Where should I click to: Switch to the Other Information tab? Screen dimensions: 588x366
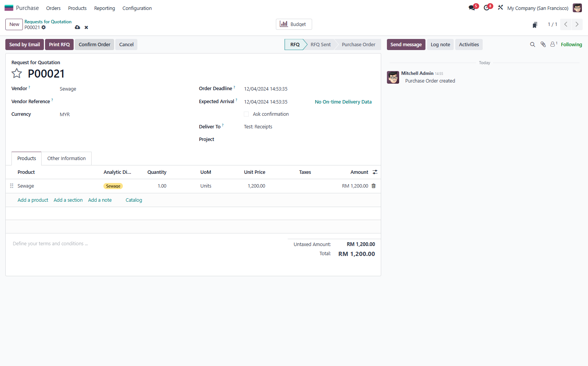coord(66,159)
